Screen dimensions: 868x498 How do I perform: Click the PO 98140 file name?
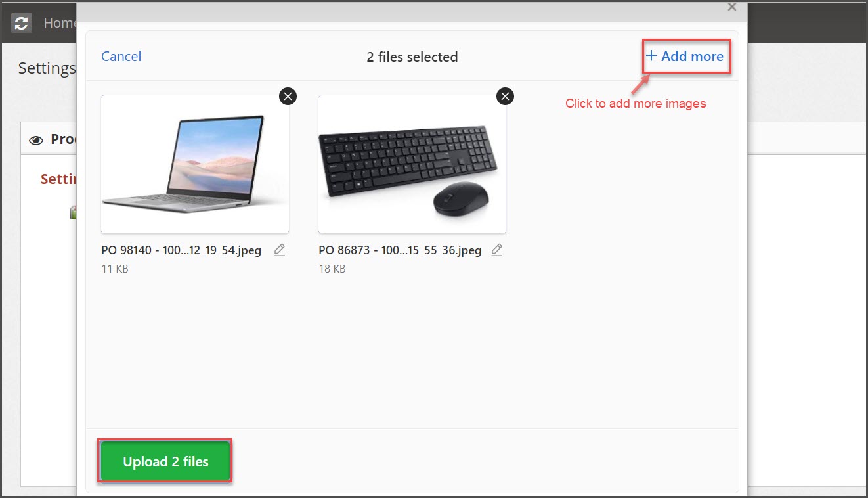(181, 250)
